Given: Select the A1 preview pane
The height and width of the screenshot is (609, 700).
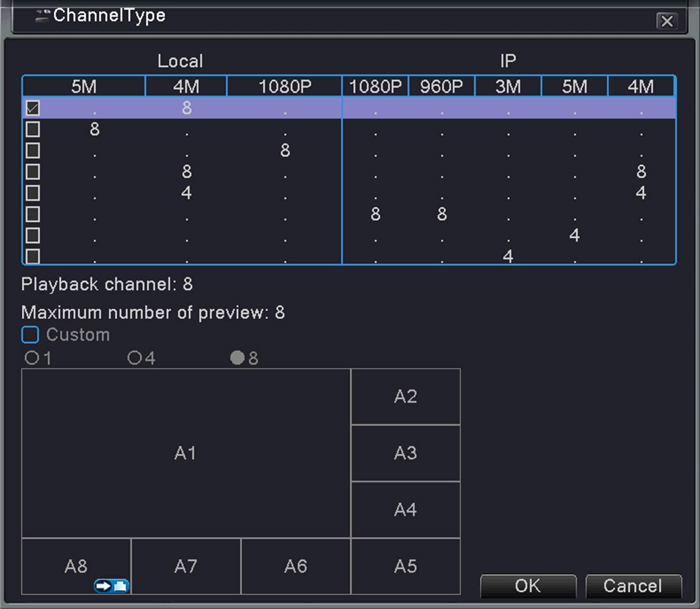Looking at the screenshot, I should (186, 453).
